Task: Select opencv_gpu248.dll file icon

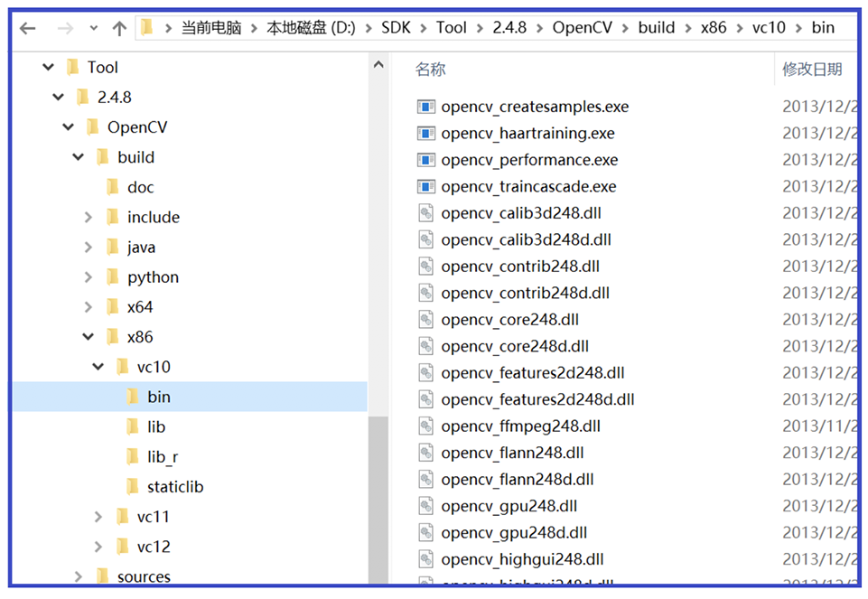Action: (425, 506)
